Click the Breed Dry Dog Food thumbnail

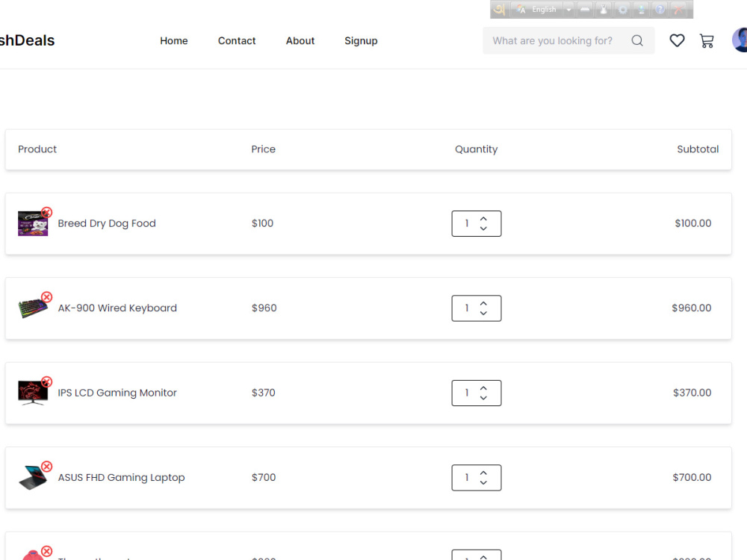(33, 224)
